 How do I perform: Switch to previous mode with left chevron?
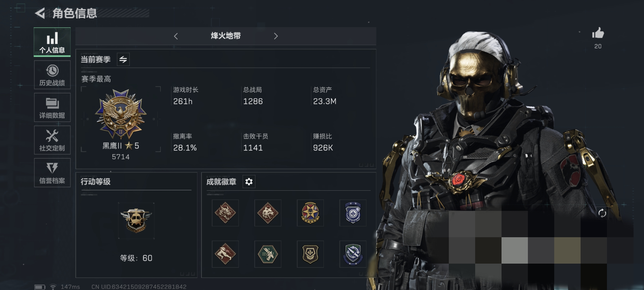pyautogui.click(x=176, y=36)
